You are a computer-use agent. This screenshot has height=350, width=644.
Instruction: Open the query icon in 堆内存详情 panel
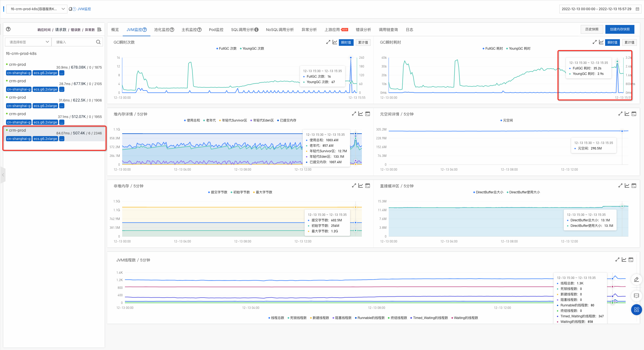[368, 114]
